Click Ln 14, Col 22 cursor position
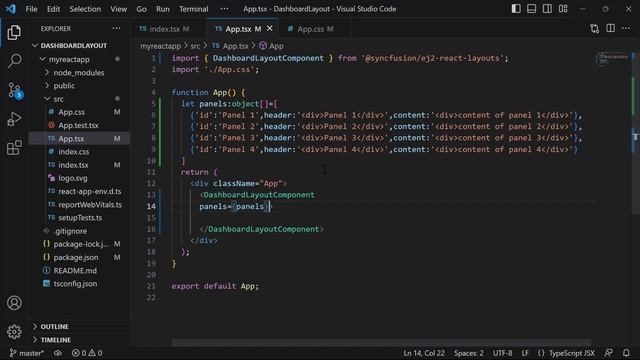The image size is (640, 360). [x=424, y=353]
